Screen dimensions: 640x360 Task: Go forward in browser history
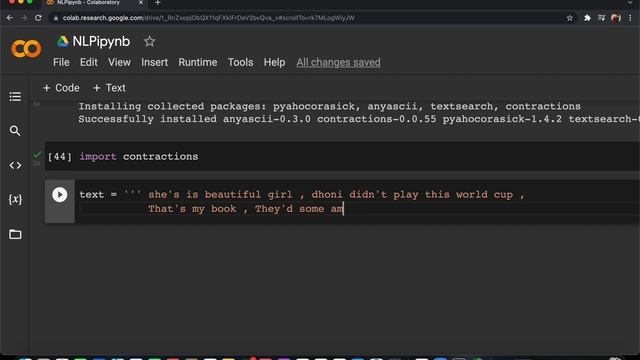point(24,18)
